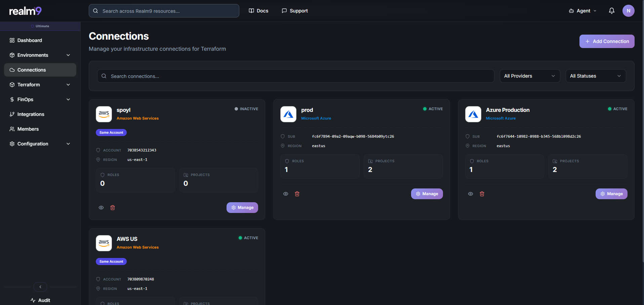
Task: Open the notifications bell icon
Action: click(611, 10)
